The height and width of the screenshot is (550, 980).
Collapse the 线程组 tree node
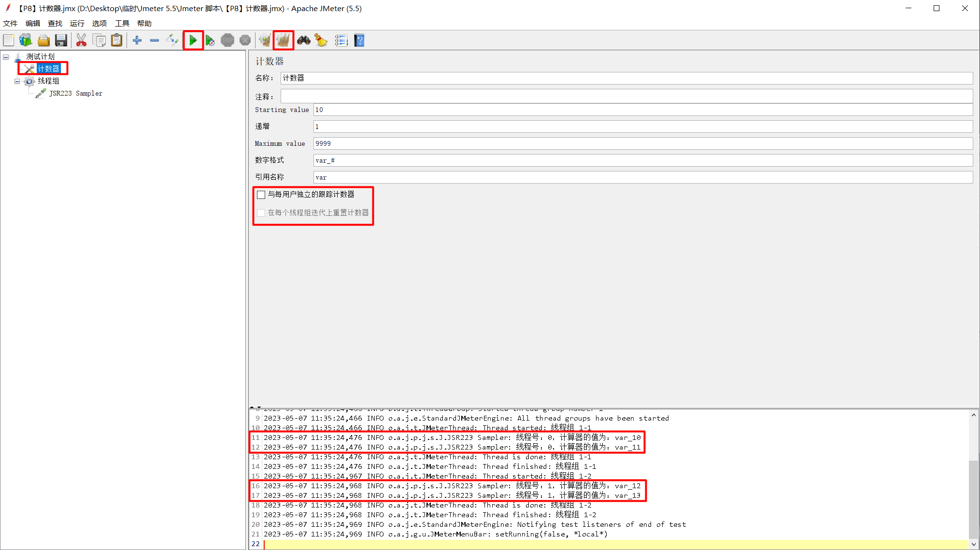pyautogui.click(x=17, y=81)
